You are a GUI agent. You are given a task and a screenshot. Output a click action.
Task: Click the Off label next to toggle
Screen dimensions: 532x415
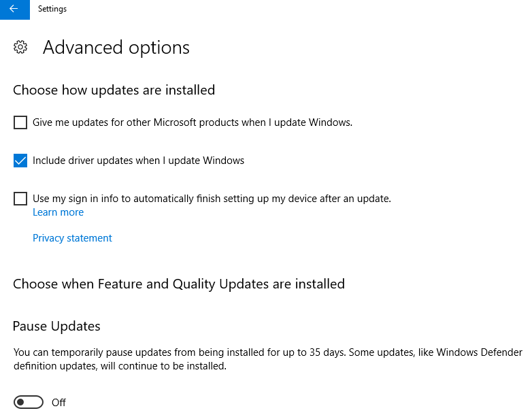[59, 403]
